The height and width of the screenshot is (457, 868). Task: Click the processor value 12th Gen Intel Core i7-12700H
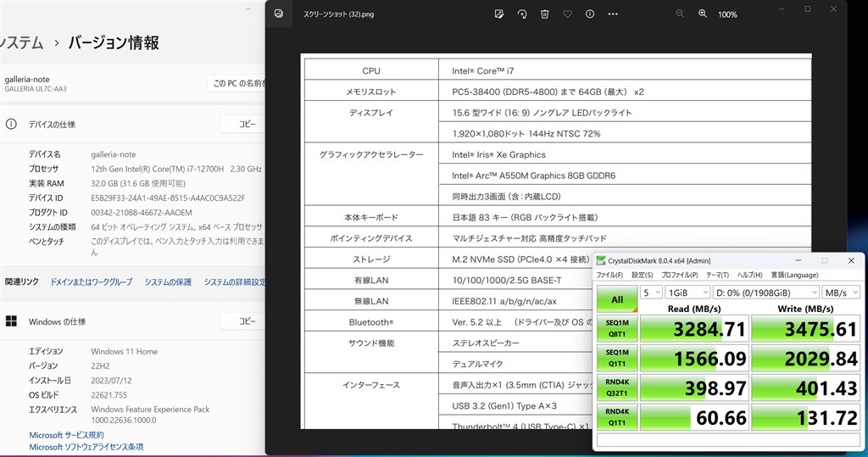click(x=176, y=169)
